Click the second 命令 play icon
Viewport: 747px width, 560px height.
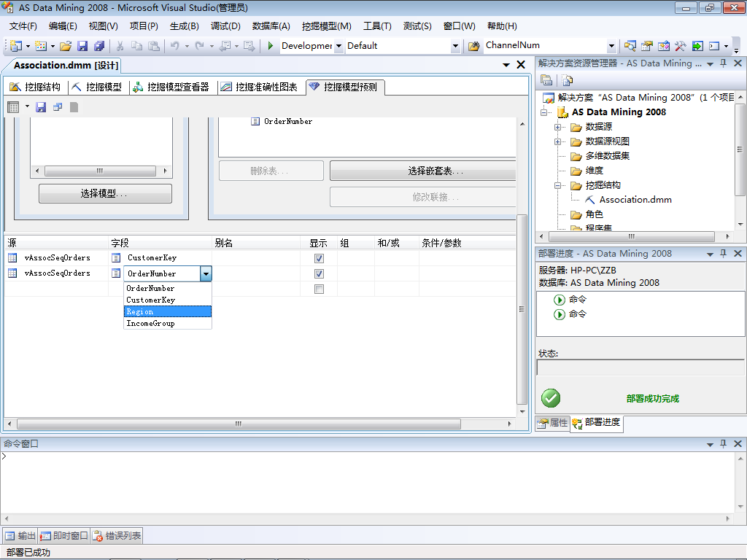560,314
